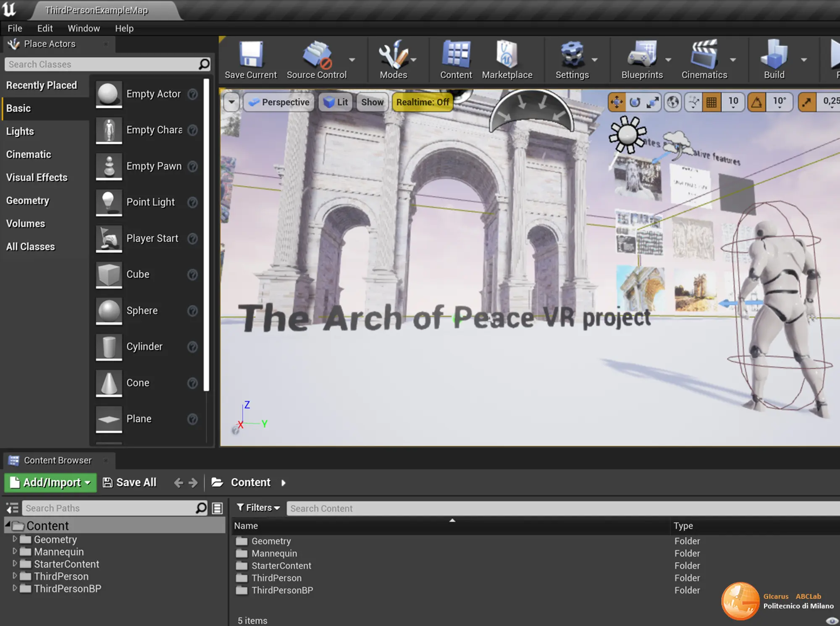Select the rotate gizmo tool

pyautogui.click(x=635, y=102)
